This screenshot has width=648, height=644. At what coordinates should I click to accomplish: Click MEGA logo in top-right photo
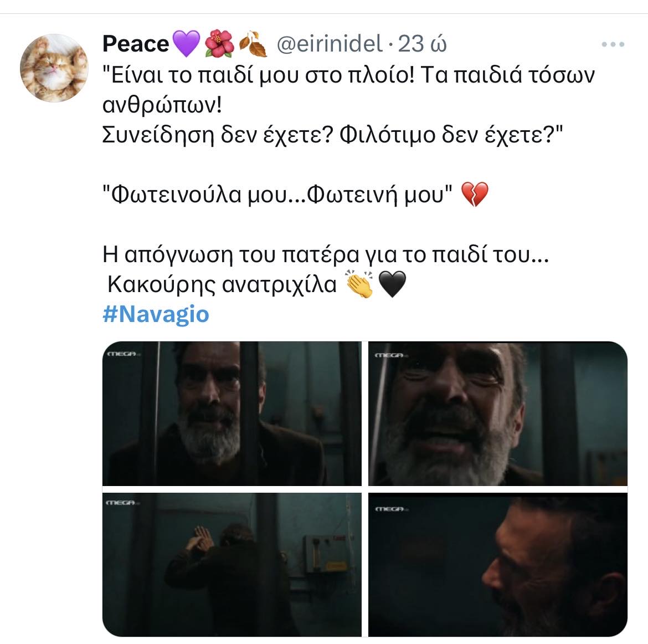point(391,355)
